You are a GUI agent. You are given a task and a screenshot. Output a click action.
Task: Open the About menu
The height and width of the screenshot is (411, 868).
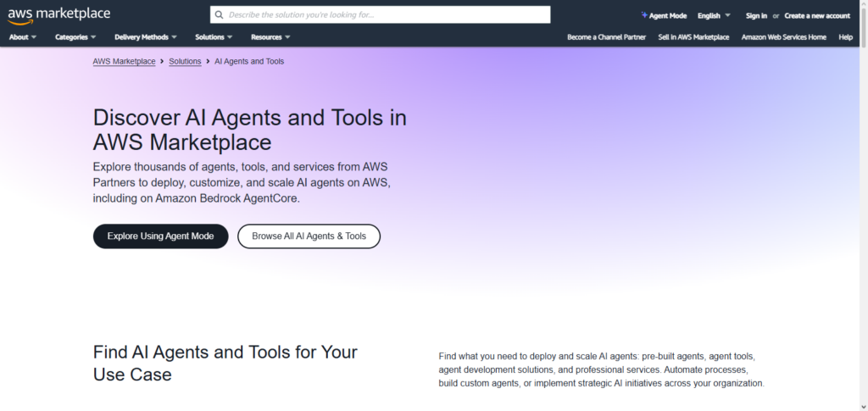coord(23,37)
